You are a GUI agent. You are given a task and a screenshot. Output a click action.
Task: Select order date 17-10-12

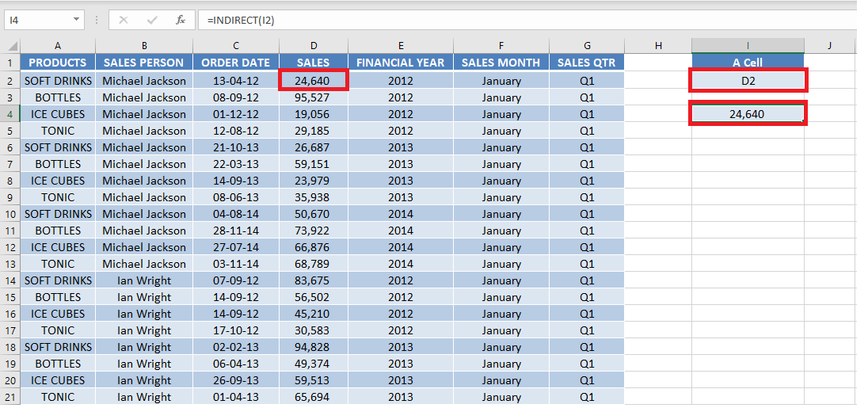pyautogui.click(x=236, y=330)
